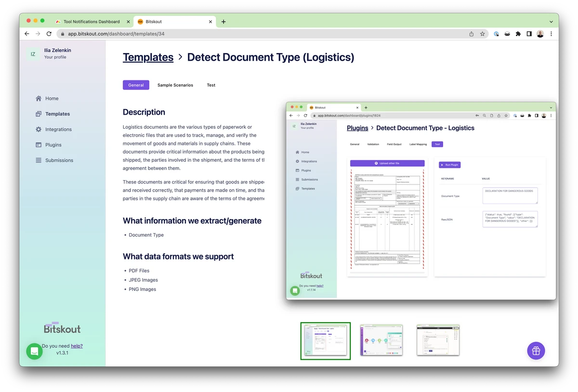This screenshot has height=392, width=578.
Task: Reload the page with the refresh icon
Action: (49, 34)
